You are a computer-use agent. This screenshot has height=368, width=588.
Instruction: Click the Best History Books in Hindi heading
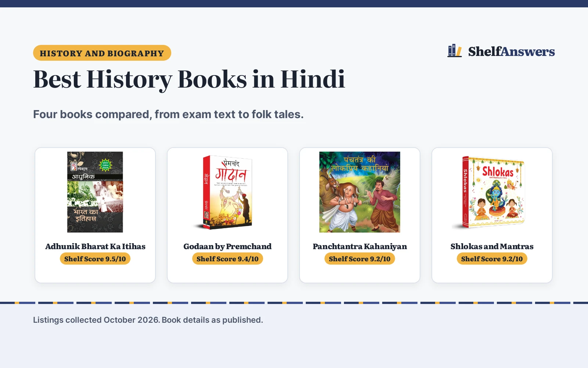[x=189, y=79]
